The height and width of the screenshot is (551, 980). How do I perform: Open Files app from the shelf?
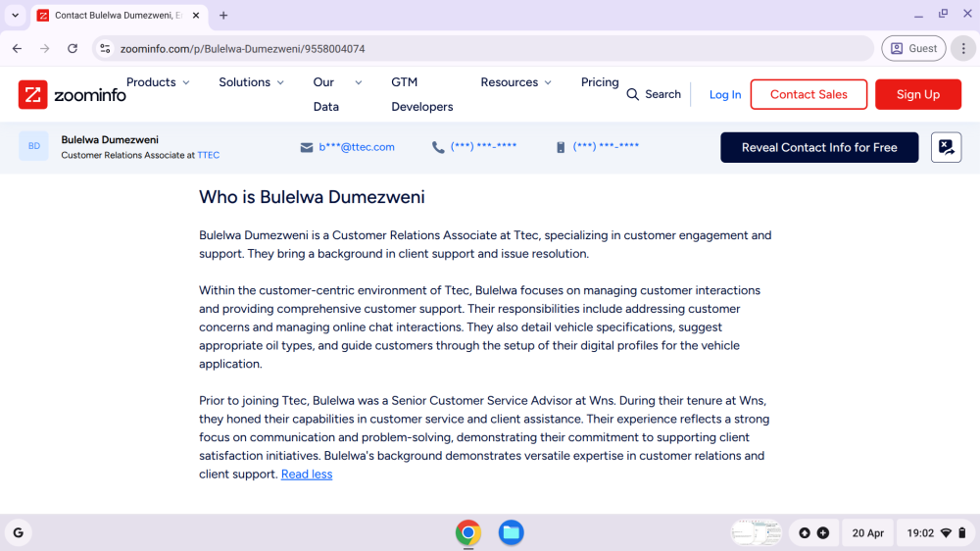(511, 533)
